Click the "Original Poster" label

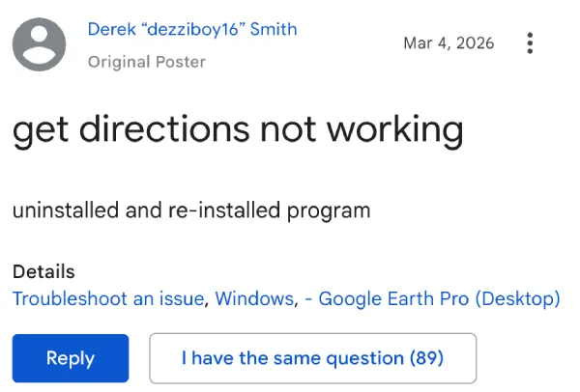coord(147,62)
